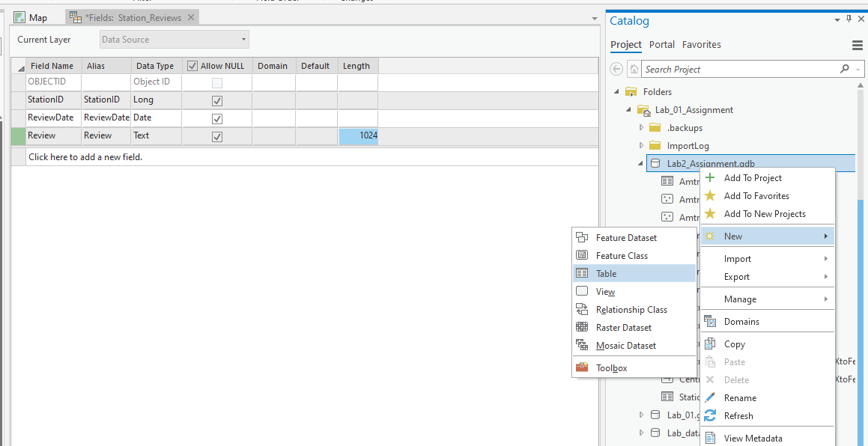
Task: Click the Catalog hamburger menu icon
Action: coord(858,45)
